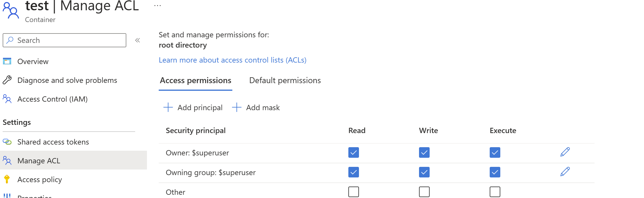Click the Add principal button
Screen dimensions: 644x198
click(x=193, y=108)
